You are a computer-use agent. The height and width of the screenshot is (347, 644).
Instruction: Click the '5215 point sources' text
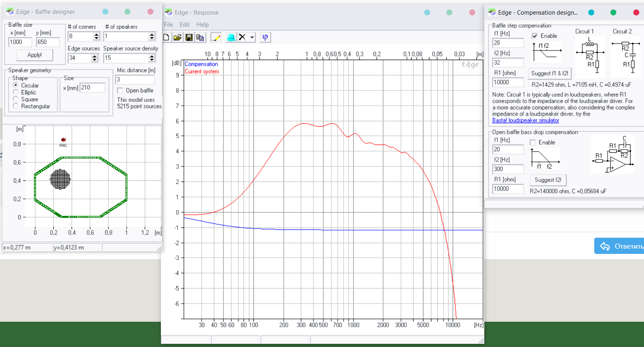[139, 106]
